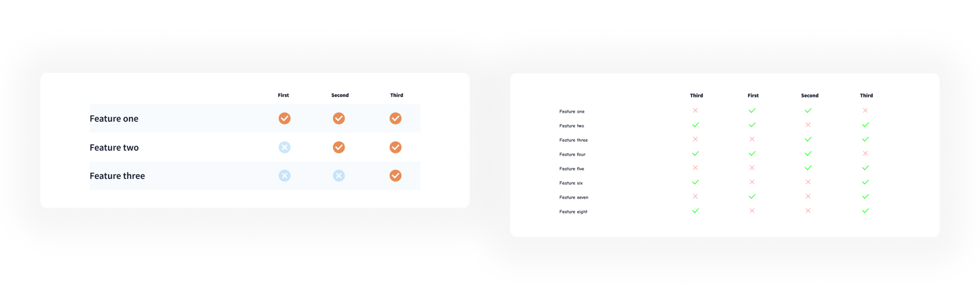Click the green check for Feature four under Second
Image resolution: width=980 pixels, height=291 pixels.
(x=808, y=154)
